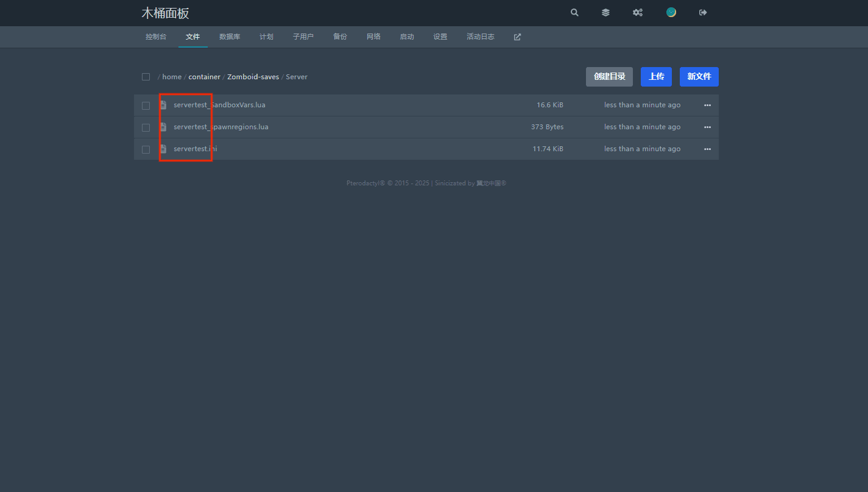Image resolution: width=868 pixels, height=492 pixels.
Task: Click the 新文件 button
Action: 699,77
